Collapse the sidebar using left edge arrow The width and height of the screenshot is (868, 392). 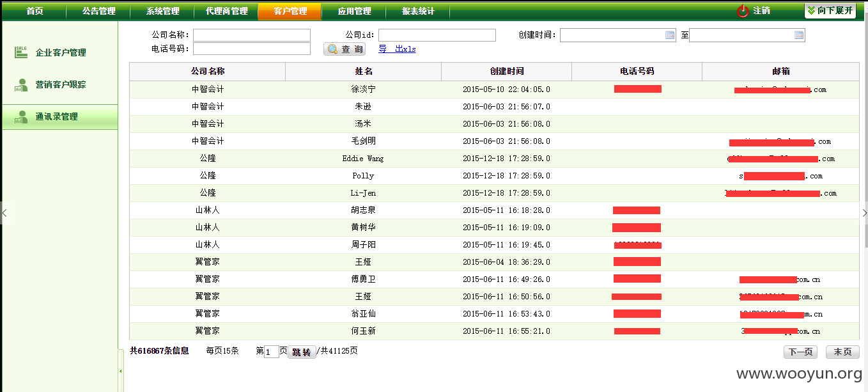tap(4, 213)
